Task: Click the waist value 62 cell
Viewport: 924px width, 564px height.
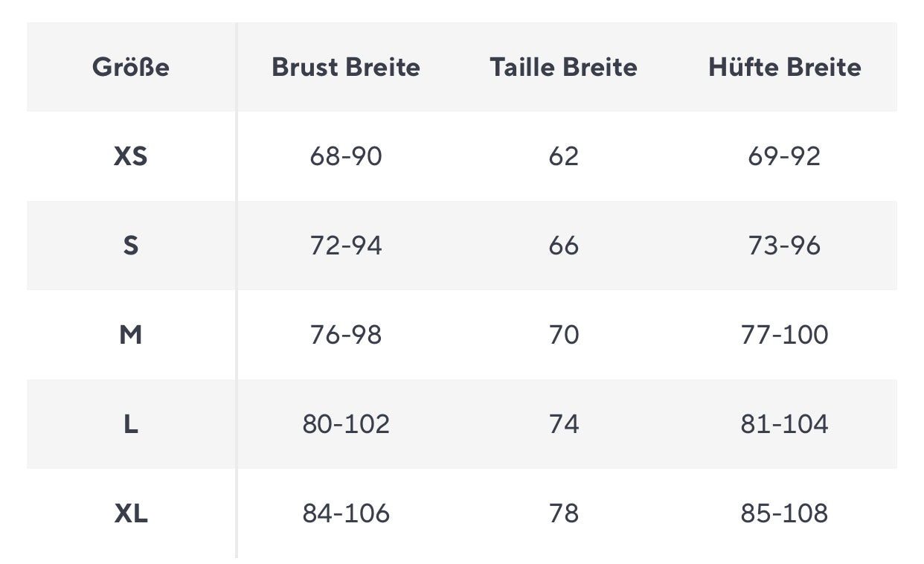Action: pos(563,156)
